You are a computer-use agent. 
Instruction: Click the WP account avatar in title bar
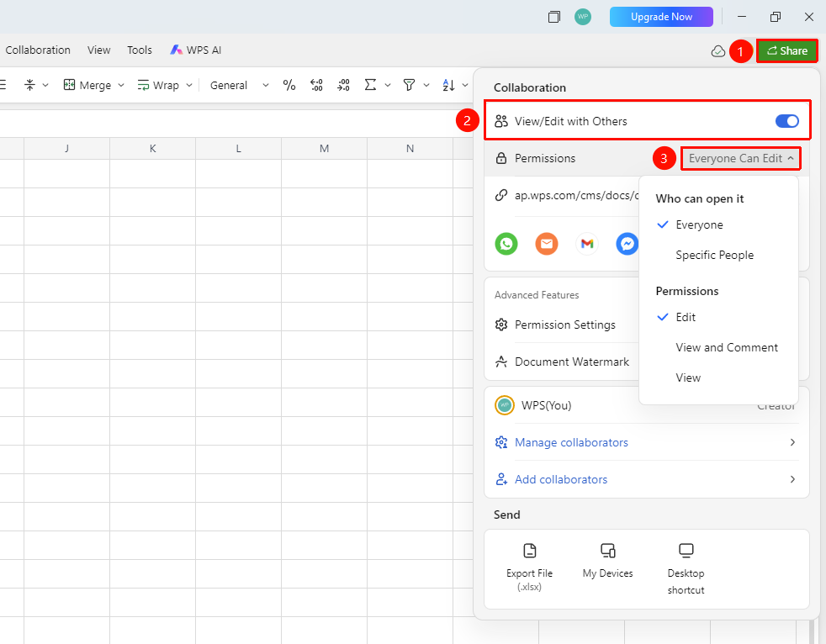pos(583,16)
